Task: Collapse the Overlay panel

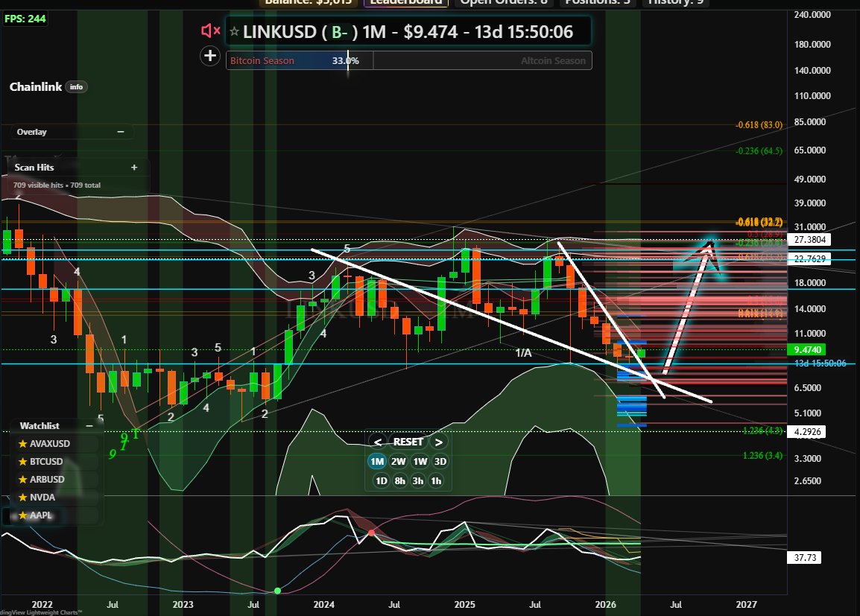Action: (121, 132)
